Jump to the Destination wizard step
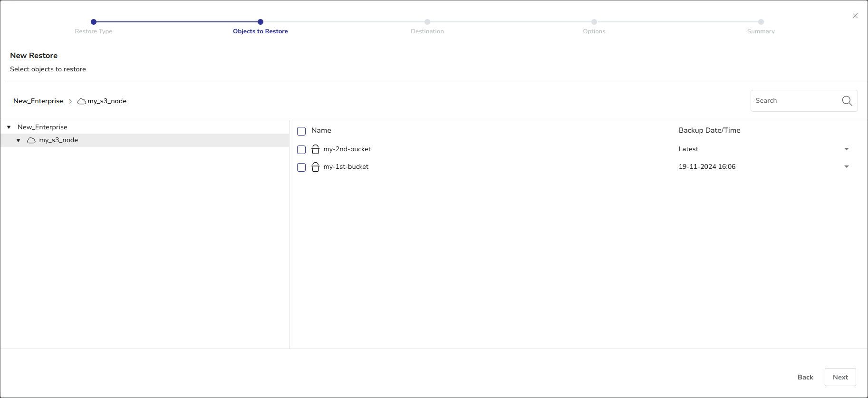 point(427,22)
